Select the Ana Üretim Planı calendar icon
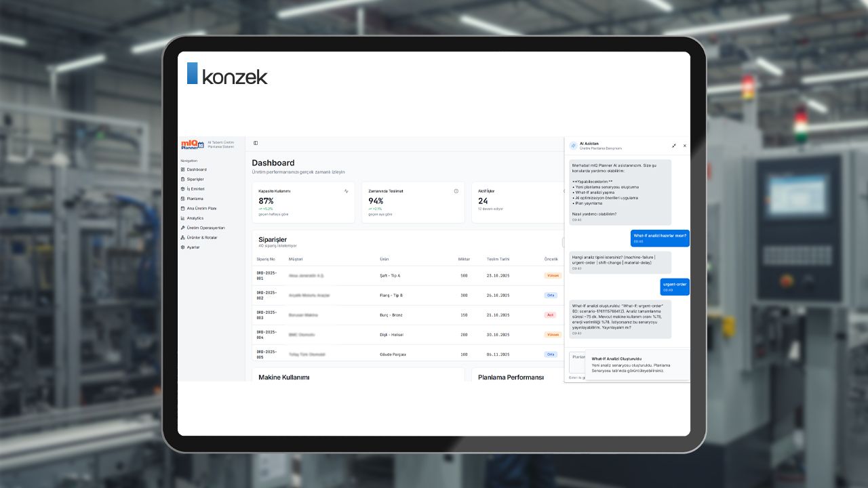The width and height of the screenshot is (868, 488). coord(182,208)
